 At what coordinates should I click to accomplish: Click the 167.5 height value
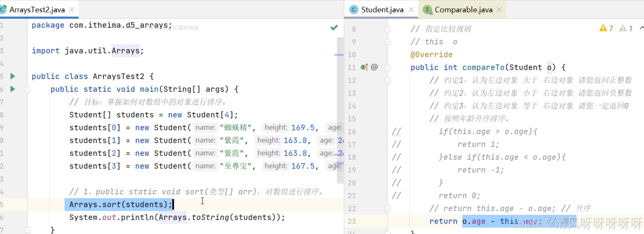tap(303, 166)
